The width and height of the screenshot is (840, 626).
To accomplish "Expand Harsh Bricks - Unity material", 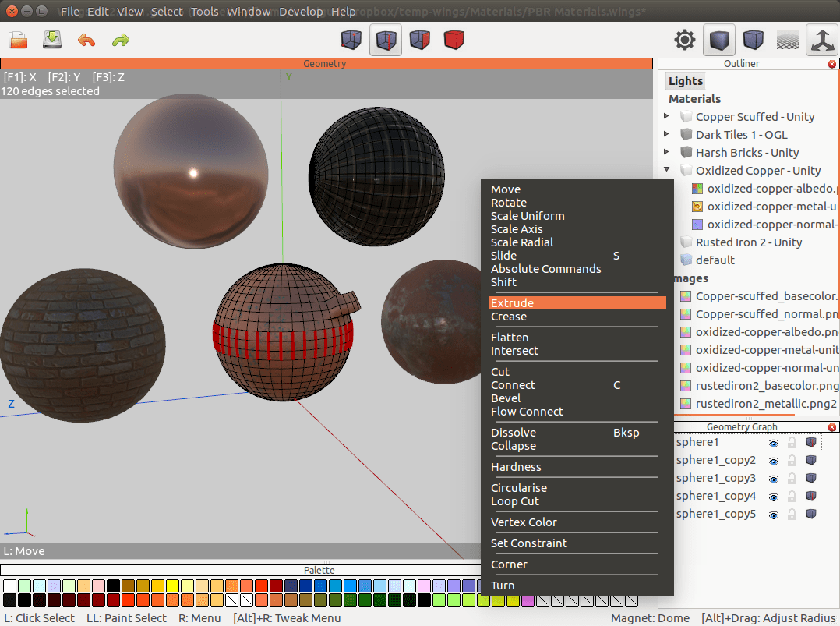I will coord(666,152).
